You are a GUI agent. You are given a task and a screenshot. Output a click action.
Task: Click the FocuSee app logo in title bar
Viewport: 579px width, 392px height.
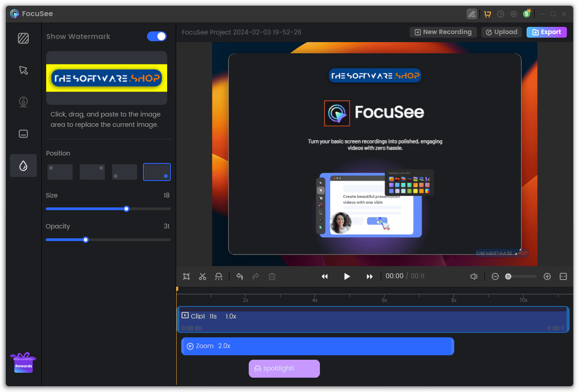coord(15,14)
